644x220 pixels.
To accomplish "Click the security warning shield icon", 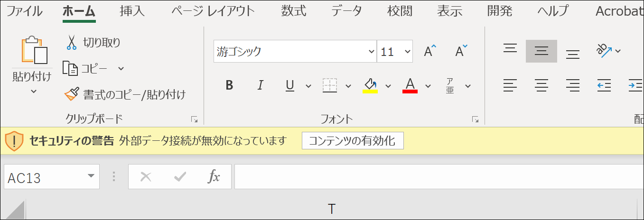I will [x=14, y=141].
